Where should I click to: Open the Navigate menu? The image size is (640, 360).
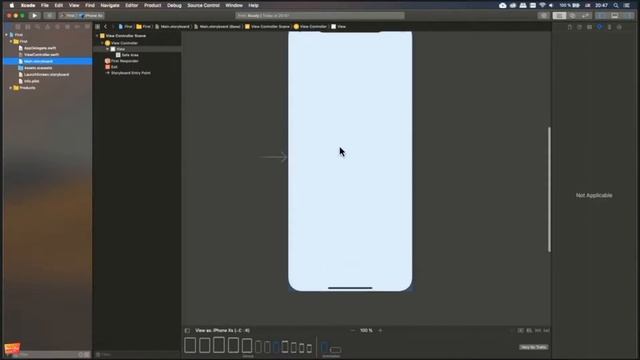point(110,5)
